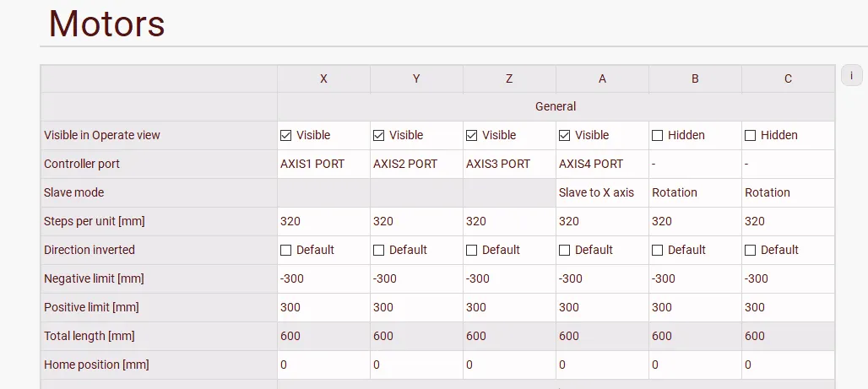
Task: Check Hidden checkbox for B axis
Action: tap(658, 136)
